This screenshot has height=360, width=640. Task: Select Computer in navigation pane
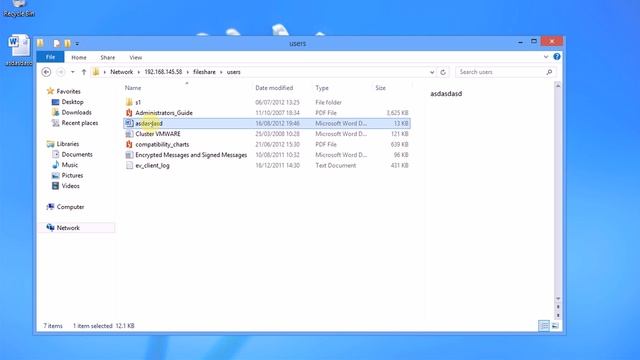70,207
